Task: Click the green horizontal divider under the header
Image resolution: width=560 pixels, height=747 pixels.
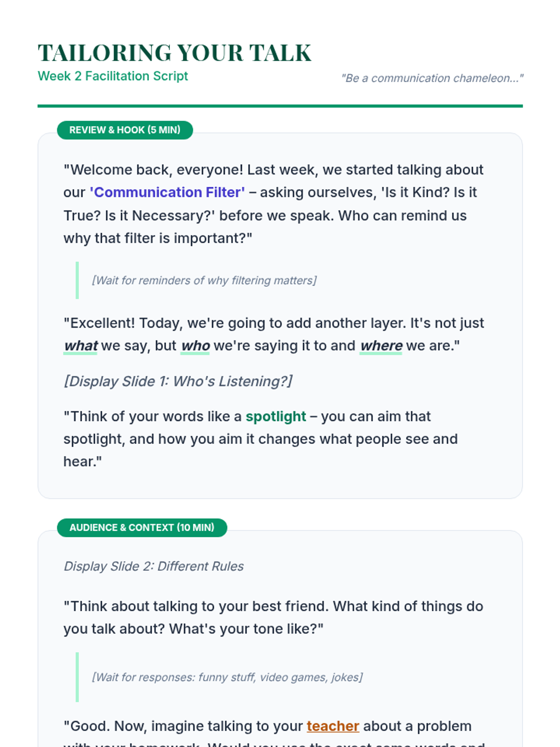Action: pos(280,106)
